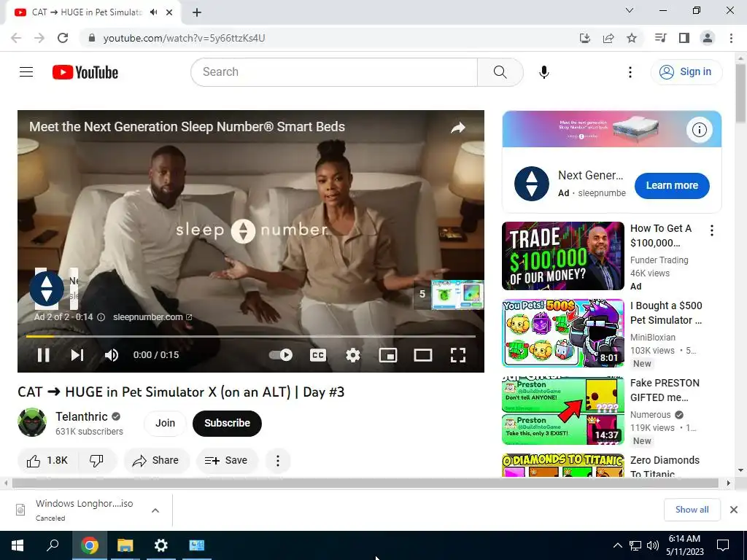
Task: Focus the YouTube Search input field
Action: 334,72
